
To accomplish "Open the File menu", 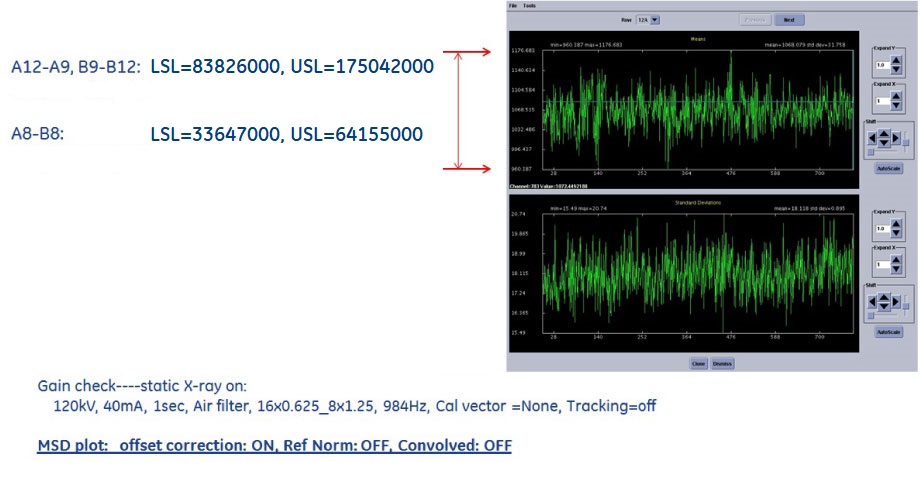I will pyautogui.click(x=513, y=5).
